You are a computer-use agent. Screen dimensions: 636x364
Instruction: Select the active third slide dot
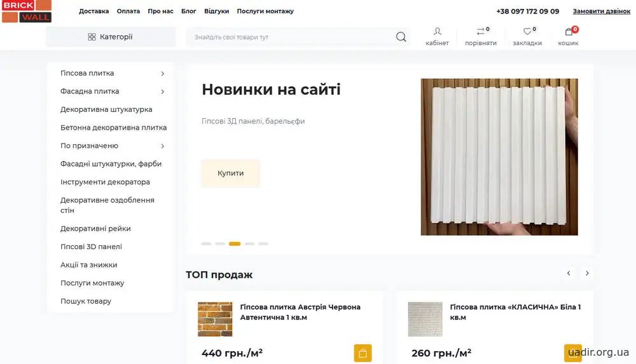(235, 243)
